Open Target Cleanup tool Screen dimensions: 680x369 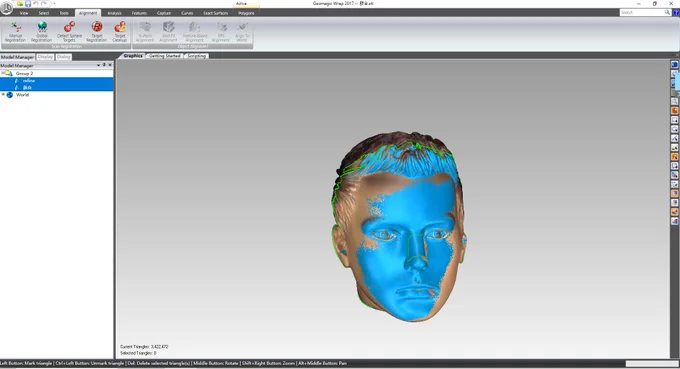coord(120,32)
